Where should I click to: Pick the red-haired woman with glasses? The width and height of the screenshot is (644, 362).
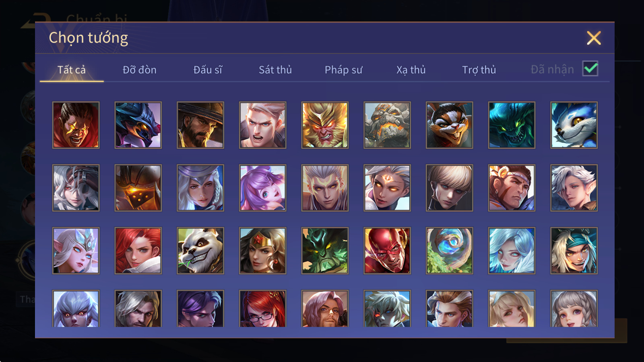click(263, 309)
